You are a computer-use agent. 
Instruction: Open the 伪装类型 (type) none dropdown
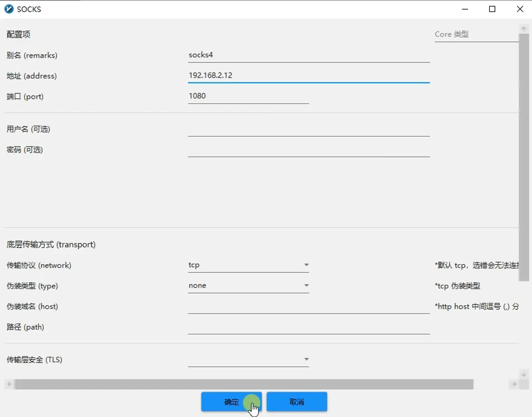click(249, 285)
